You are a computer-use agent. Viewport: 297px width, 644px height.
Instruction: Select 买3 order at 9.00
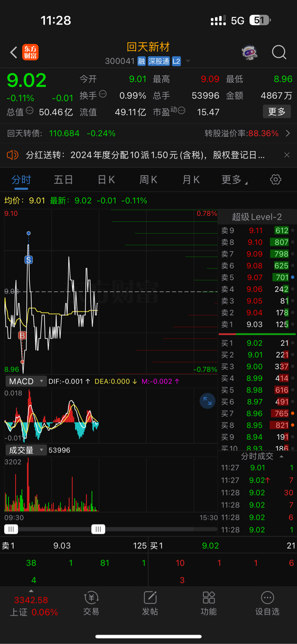pyautogui.click(x=258, y=366)
